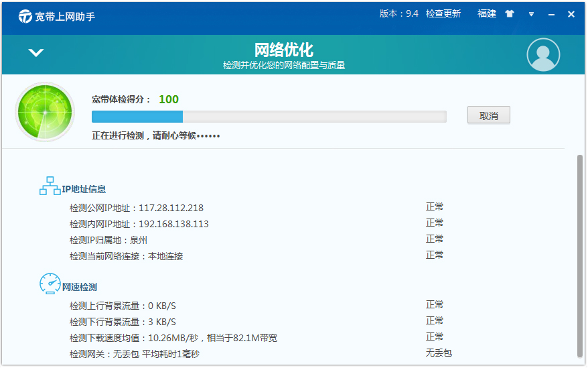Minimize the 宽带上网助手 window
The height and width of the screenshot is (368, 588).
pos(552,14)
